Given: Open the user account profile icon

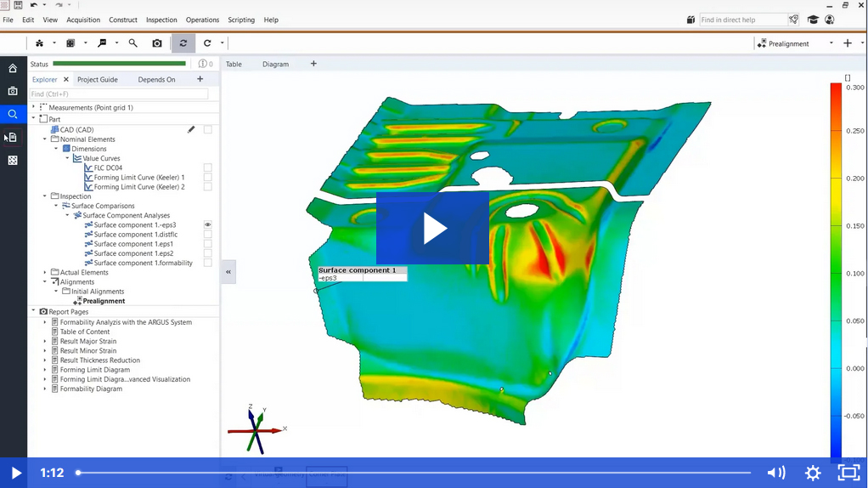Looking at the screenshot, I should click(x=830, y=20).
